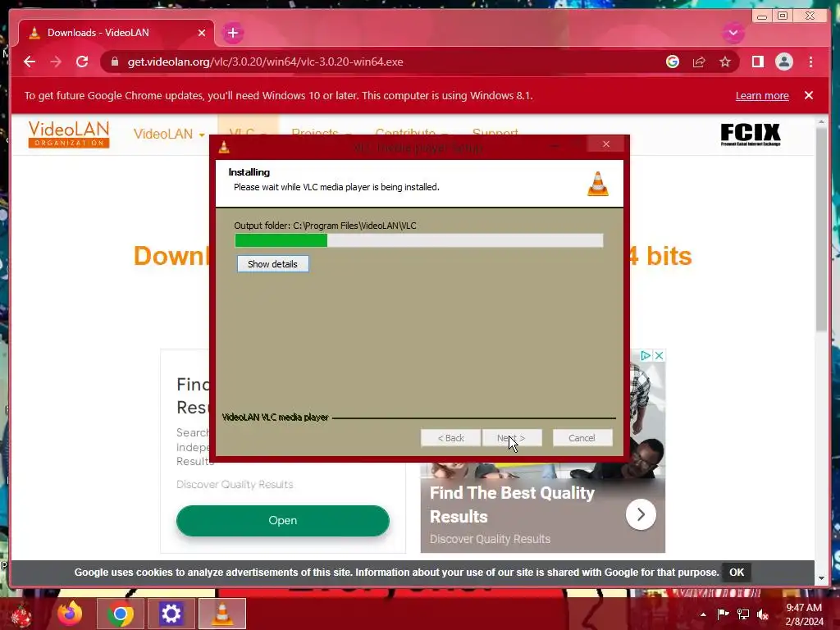Click the Back button in setup
840x630 pixels.
point(450,438)
